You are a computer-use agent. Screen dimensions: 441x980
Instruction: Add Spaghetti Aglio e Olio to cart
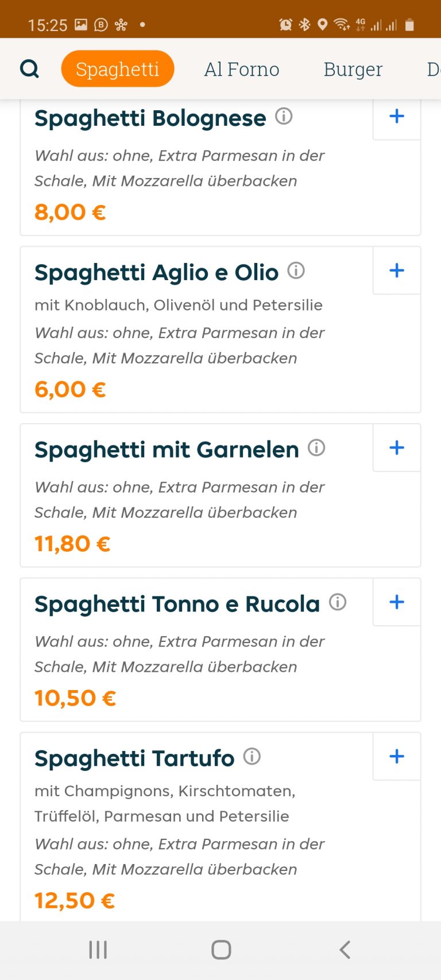pos(397,270)
